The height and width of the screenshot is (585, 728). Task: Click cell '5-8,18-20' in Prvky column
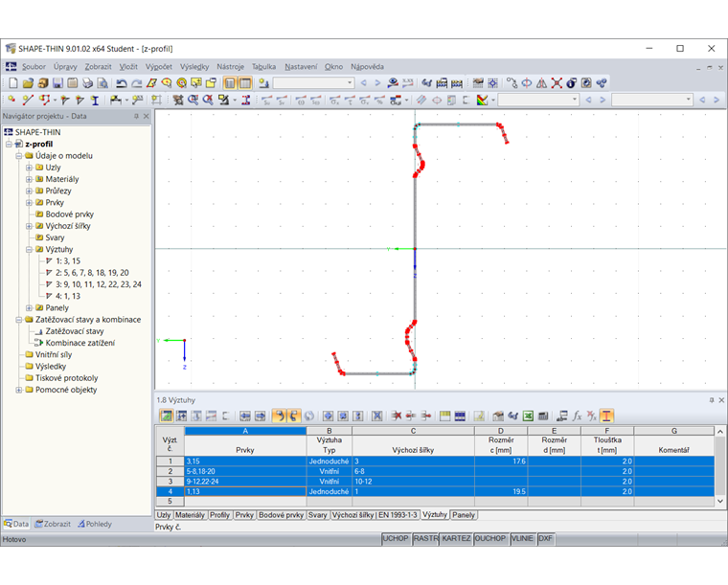pyautogui.click(x=245, y=471)
